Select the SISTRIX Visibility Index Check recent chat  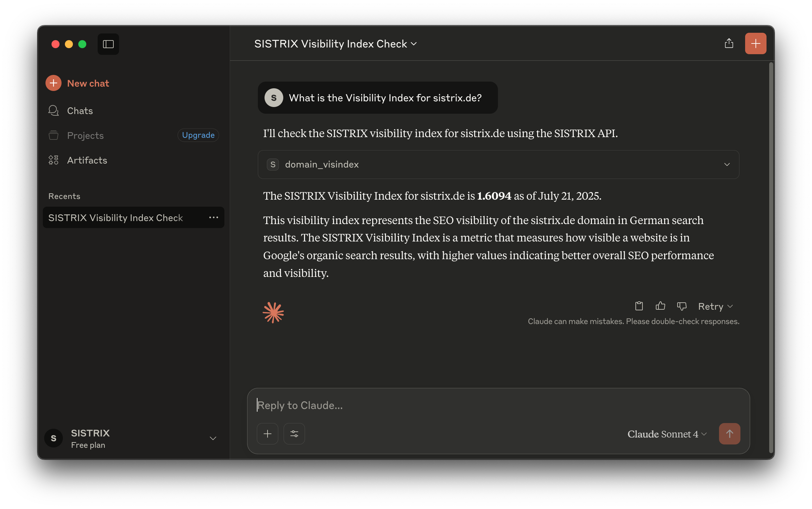[116, 217]
